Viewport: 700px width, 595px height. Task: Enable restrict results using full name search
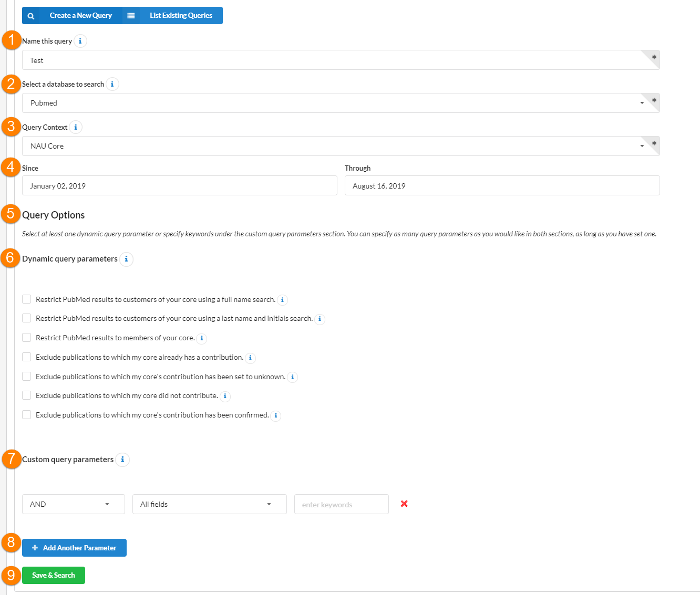[x=27, y=299]
